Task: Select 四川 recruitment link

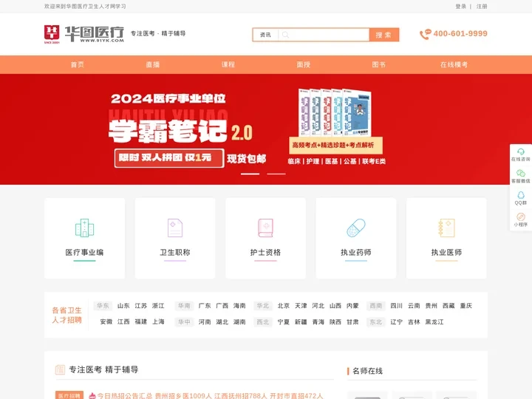Action: pyautogui.click(x=396, y=306)
